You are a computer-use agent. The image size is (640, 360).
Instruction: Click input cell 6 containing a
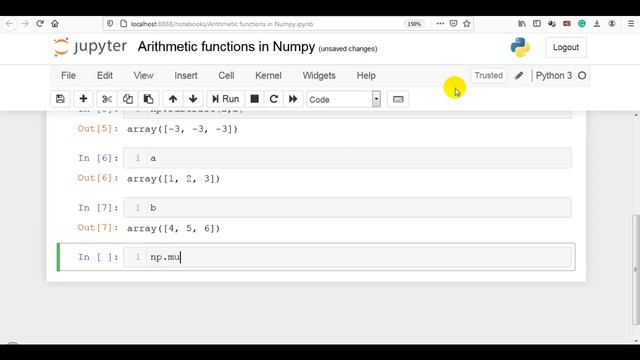point(347,158)
